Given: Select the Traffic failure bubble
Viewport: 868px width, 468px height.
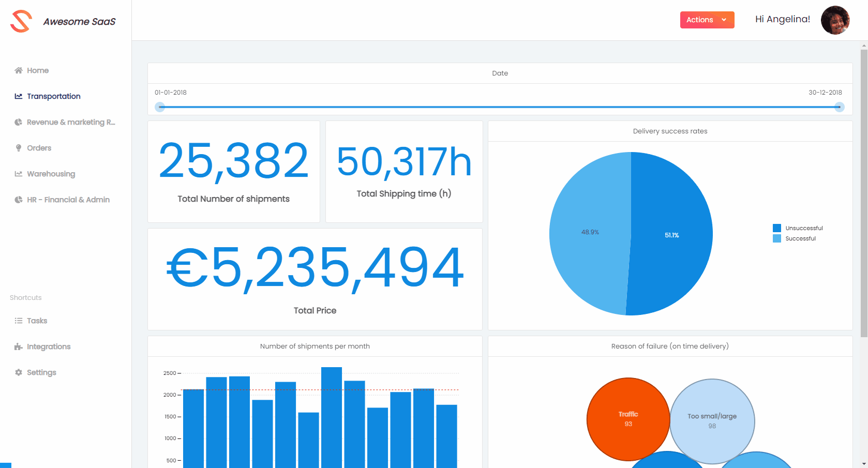Looking at the screenshot, I should [x=628, y=419].
